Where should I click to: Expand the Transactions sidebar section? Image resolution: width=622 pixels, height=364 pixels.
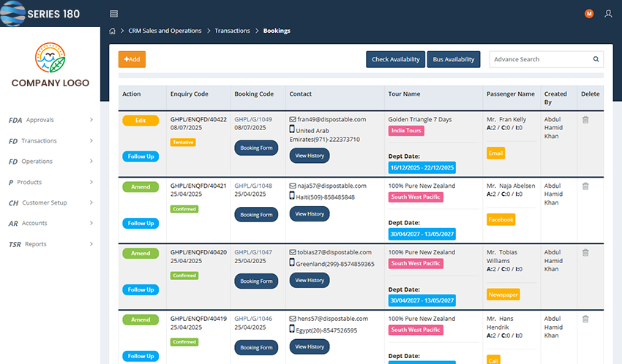[x=50, y=140]
